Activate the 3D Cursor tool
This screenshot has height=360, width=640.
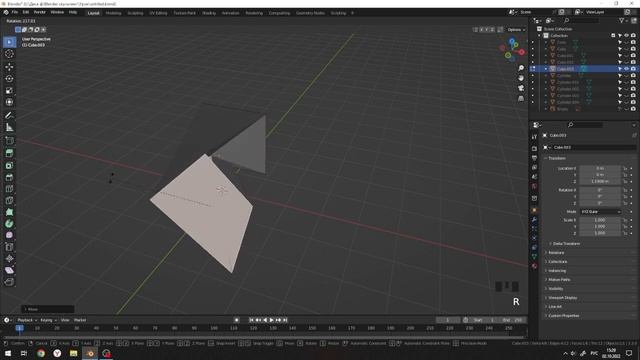point(9,54)
